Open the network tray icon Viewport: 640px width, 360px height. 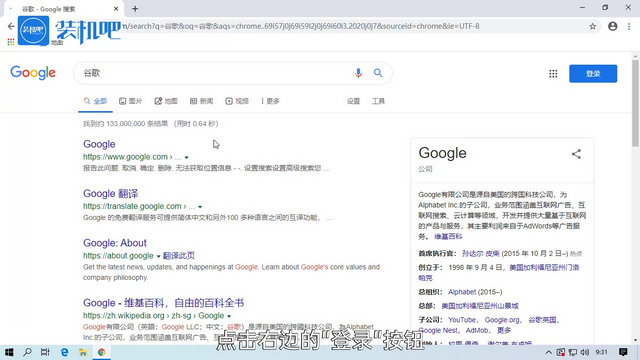point(573,352)
